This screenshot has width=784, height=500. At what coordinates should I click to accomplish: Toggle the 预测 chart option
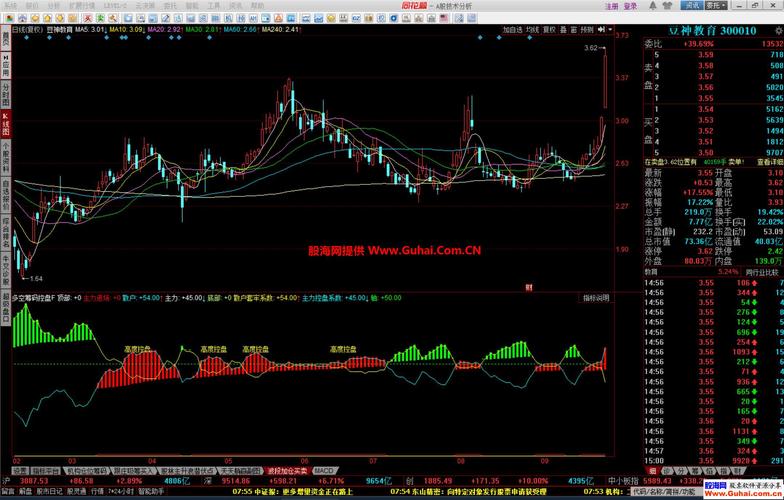pyautogui.click(x=586, y=30)
